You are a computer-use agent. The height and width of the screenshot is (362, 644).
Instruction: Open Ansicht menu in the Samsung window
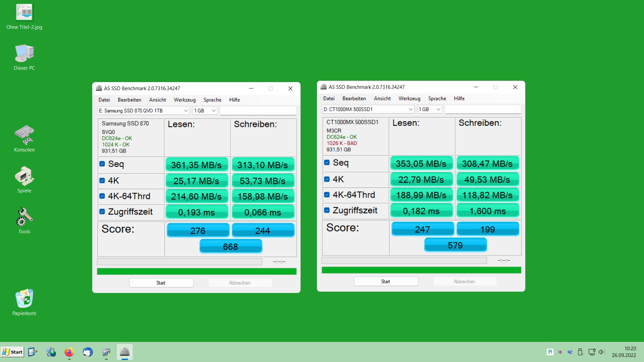point(158,100)
